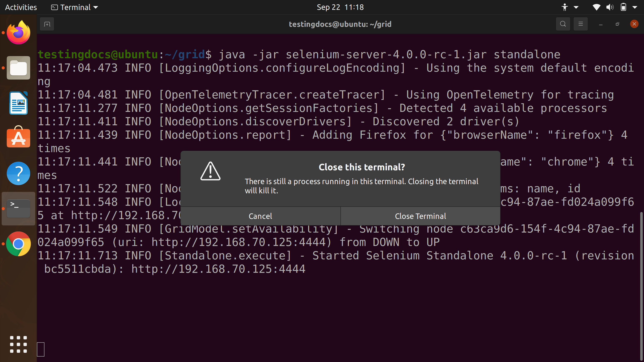Open the Activities overview

point(21,7)
